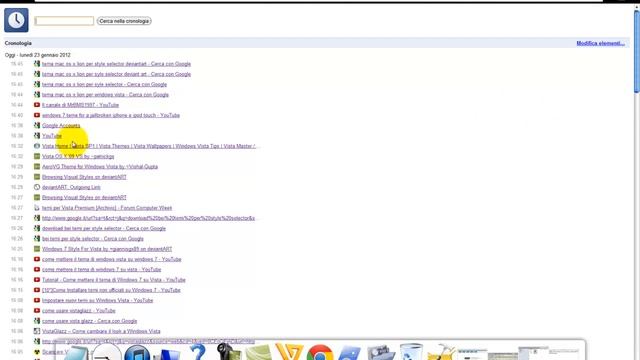Image resolution: width=640 pixels, height=360 pixels.
Task: Open the 'deviantART: Outgoing Link' entry
Action: click(71, 187)
